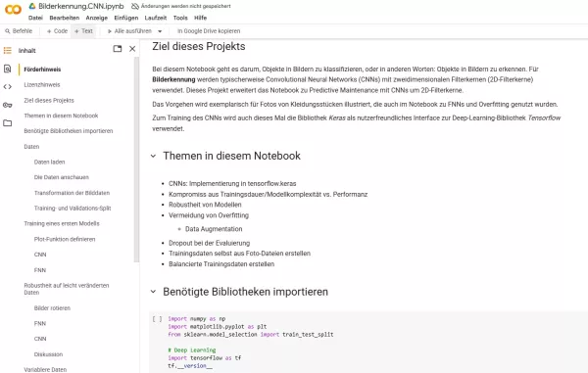The image size is (588, 373).
Task: Open the Datei menu
Action: coord(35,18)
